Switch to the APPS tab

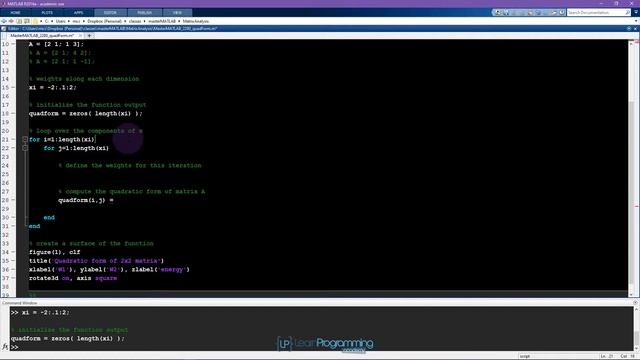pyautogui.click(x=78, y=13)
